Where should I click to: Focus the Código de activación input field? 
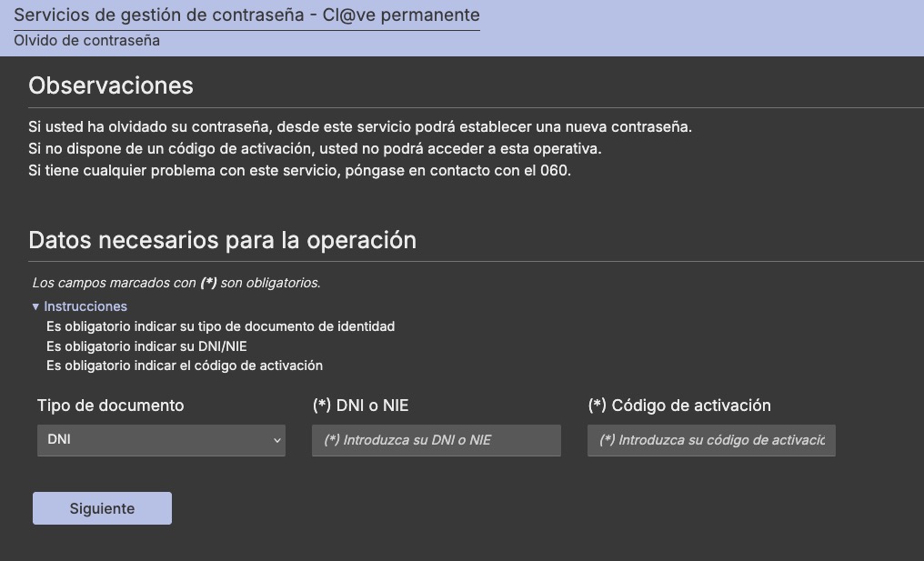tap(711, 440)
